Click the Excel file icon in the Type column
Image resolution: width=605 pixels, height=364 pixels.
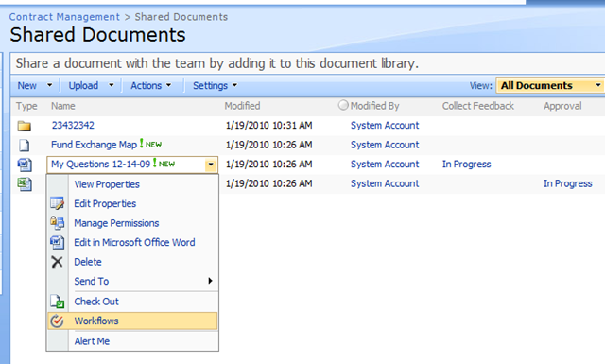(x=25, y=183)
